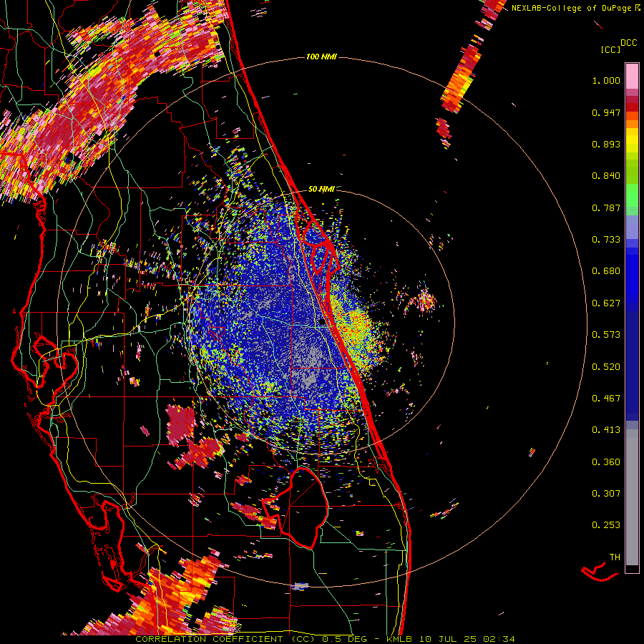Select the 0.680 scale value

606,271
